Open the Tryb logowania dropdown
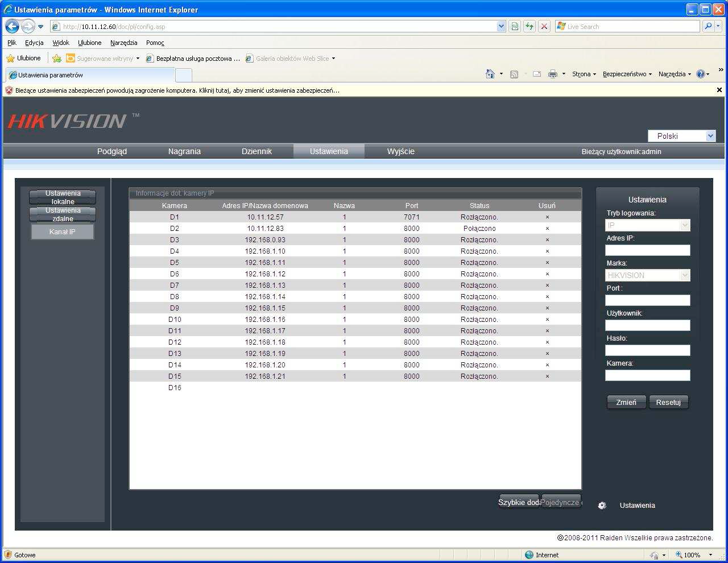This screenshot has width=728, height=563. (685, 225)
